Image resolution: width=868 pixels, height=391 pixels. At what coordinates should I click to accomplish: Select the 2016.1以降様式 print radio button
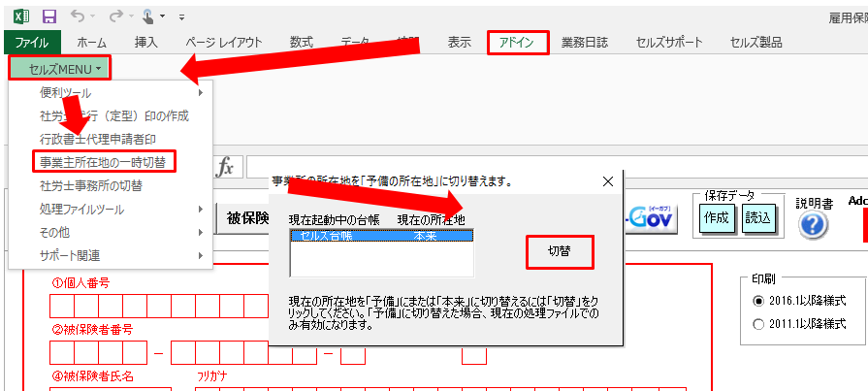point(757,301)
